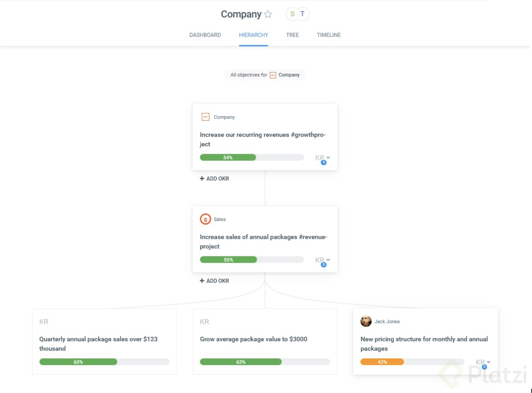Open 'Increase sales of annual packages' objective

[263, 242]
